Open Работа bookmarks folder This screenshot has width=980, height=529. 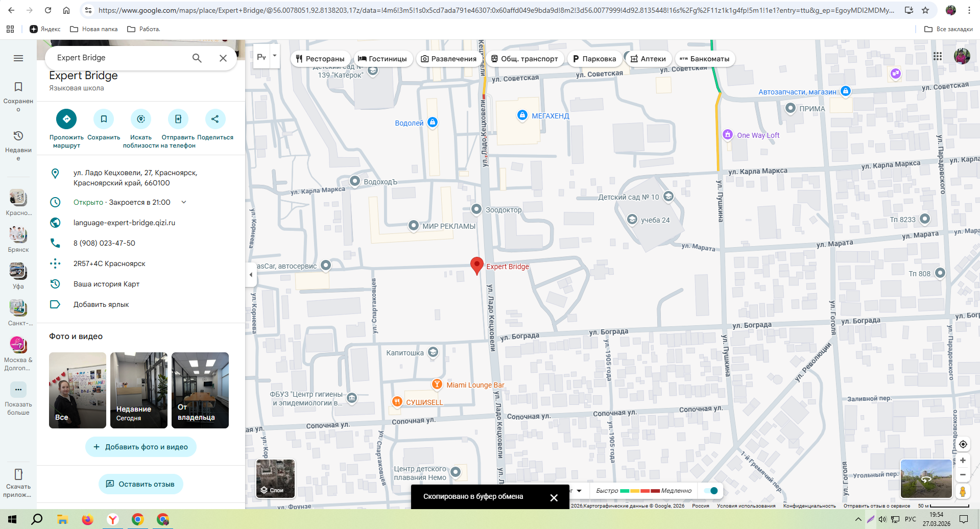pyautogui.click(x=144, y=29)
